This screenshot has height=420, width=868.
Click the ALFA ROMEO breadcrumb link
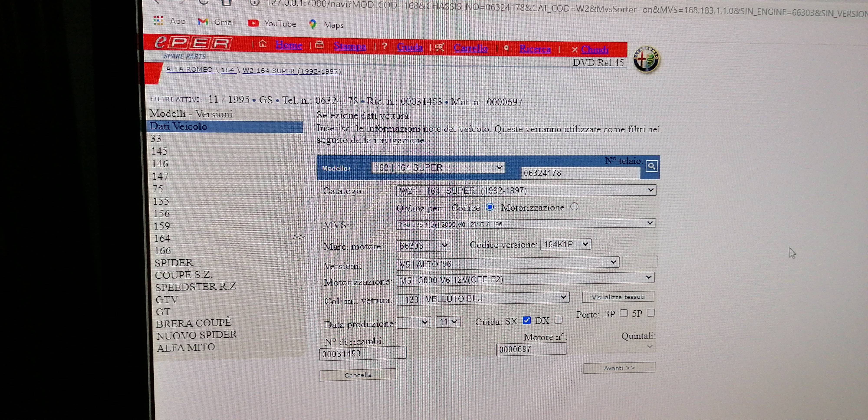click(189, 69)
